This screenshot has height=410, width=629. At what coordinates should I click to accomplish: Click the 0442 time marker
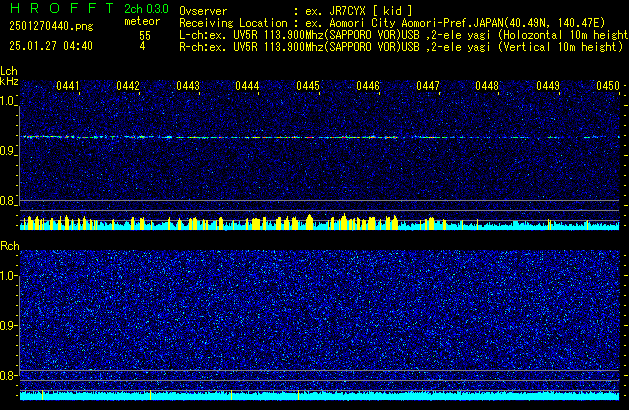[128, 86]
